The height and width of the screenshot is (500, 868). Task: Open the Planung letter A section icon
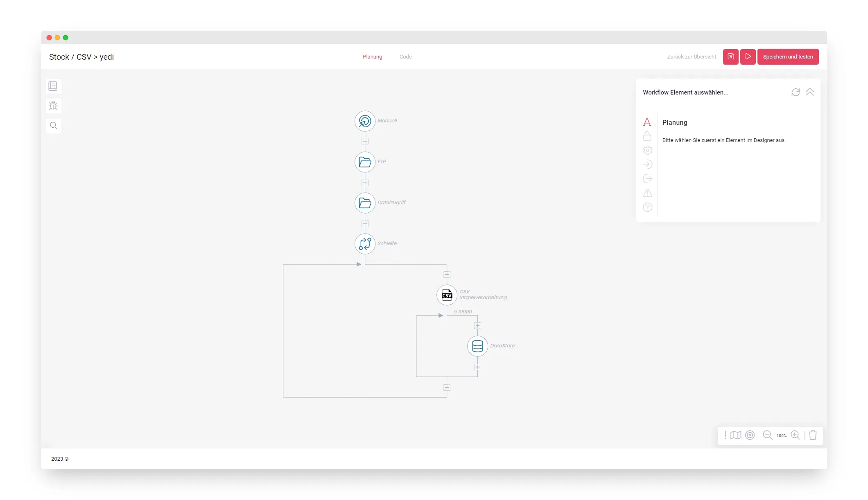pos(647,122)
